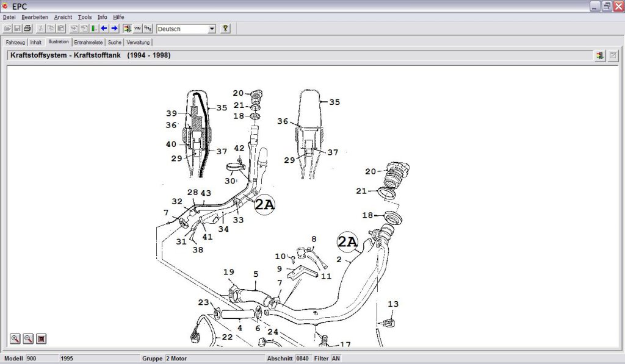Fit illustration to window with red icon

pos(41,339)
